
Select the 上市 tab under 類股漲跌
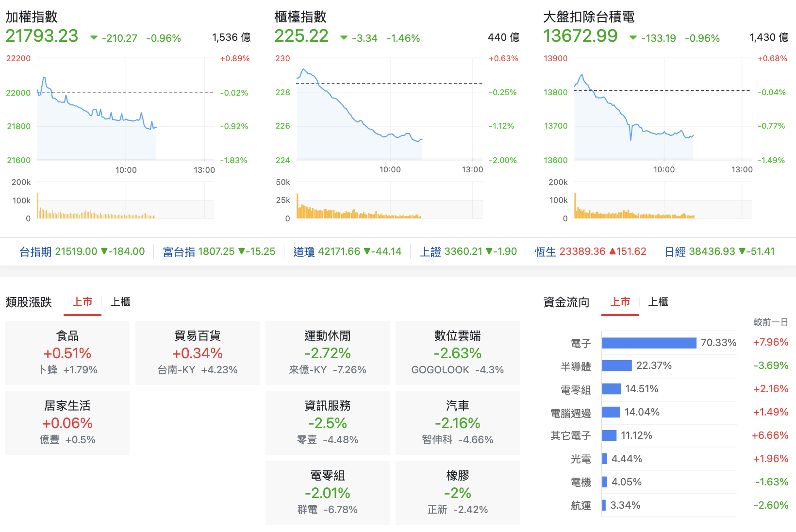[x=83, y=302]
